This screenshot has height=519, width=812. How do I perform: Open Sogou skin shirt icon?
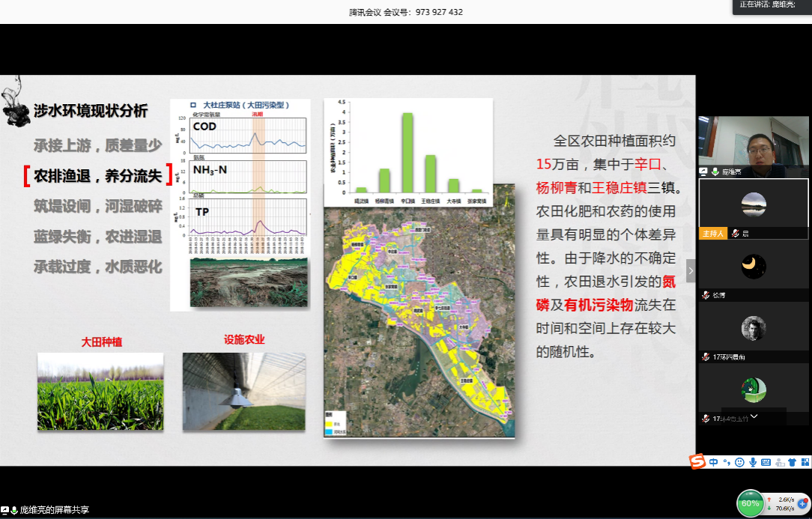click(791, 462)
